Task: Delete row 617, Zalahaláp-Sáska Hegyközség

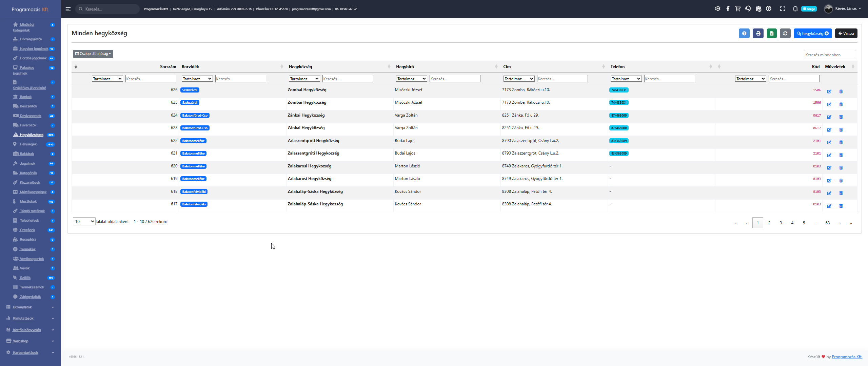Action: pos(841,206)
